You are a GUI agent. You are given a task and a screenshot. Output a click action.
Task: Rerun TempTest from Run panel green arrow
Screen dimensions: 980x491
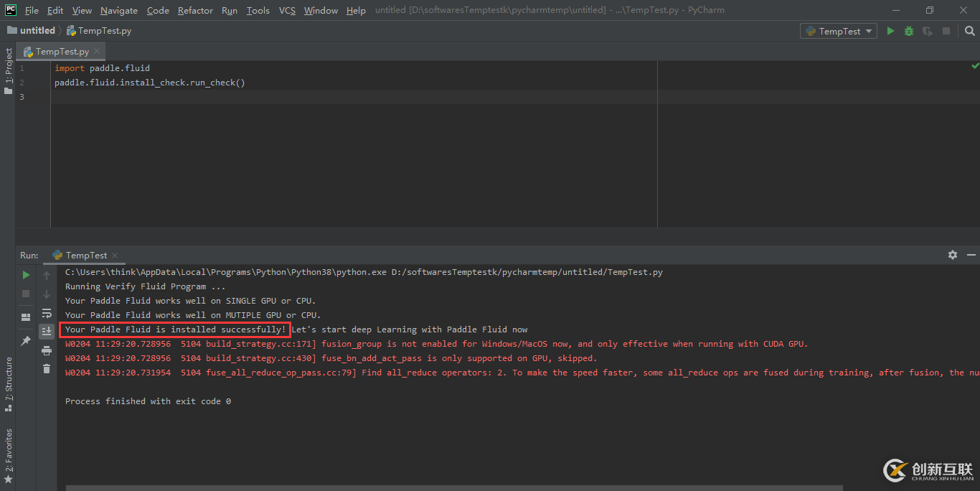coord(26,275)
